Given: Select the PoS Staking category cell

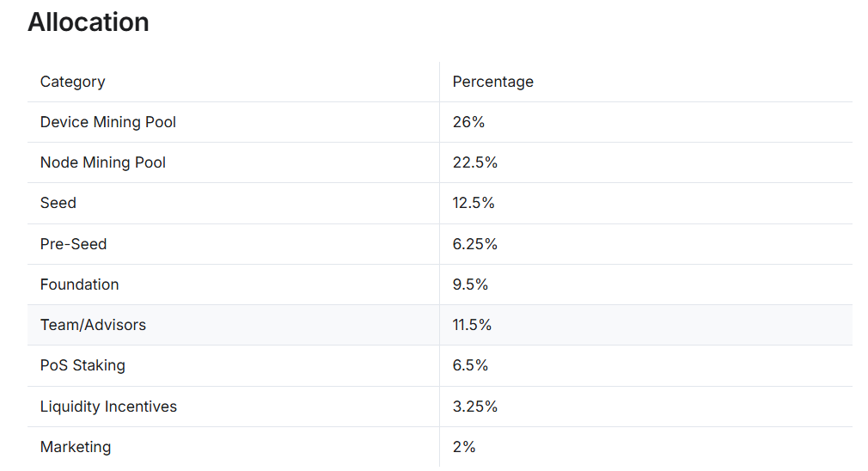Looking at the screenshot, I should click(x=83, y=365).
